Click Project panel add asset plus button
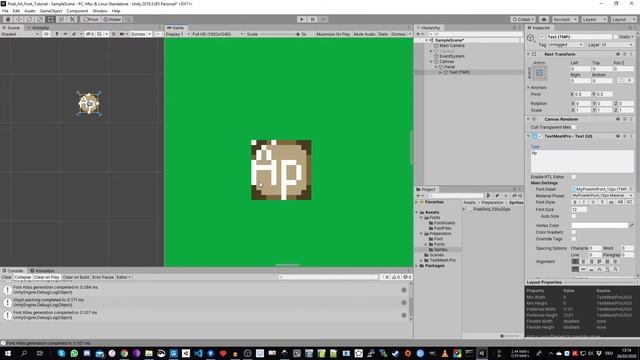 (x=418, y=196)
